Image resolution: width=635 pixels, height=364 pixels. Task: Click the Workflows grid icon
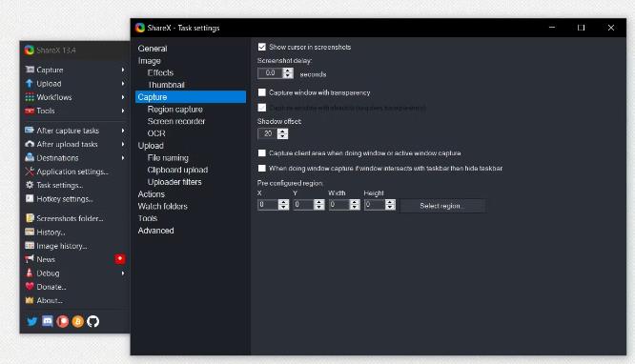30,97
